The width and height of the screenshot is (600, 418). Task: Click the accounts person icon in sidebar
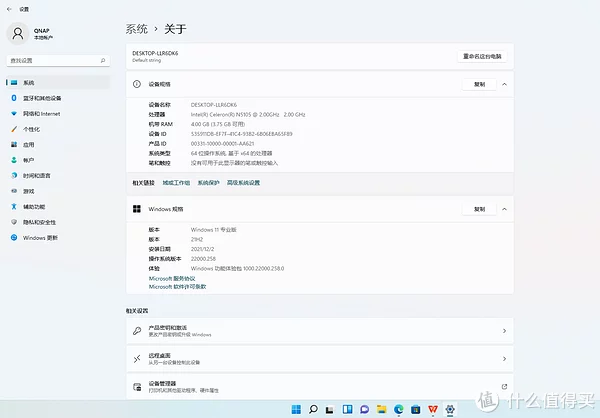tap(14, 160)
